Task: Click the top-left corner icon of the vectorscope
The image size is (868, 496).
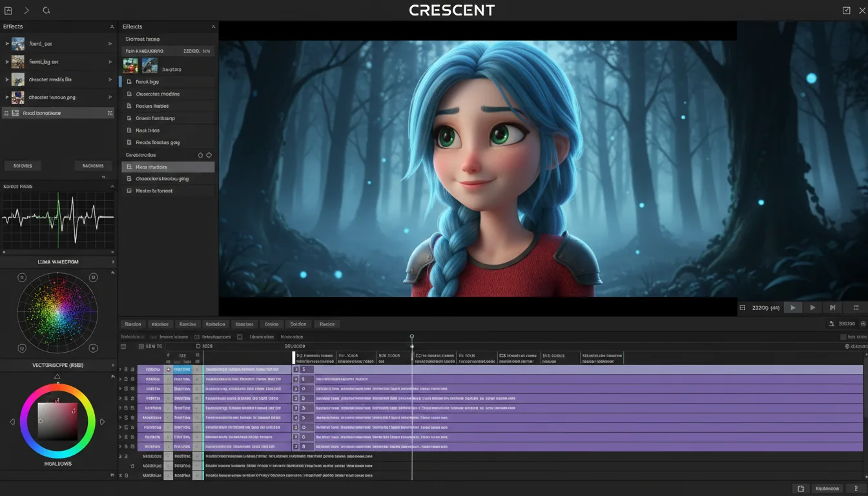Action: click(22, 278)
